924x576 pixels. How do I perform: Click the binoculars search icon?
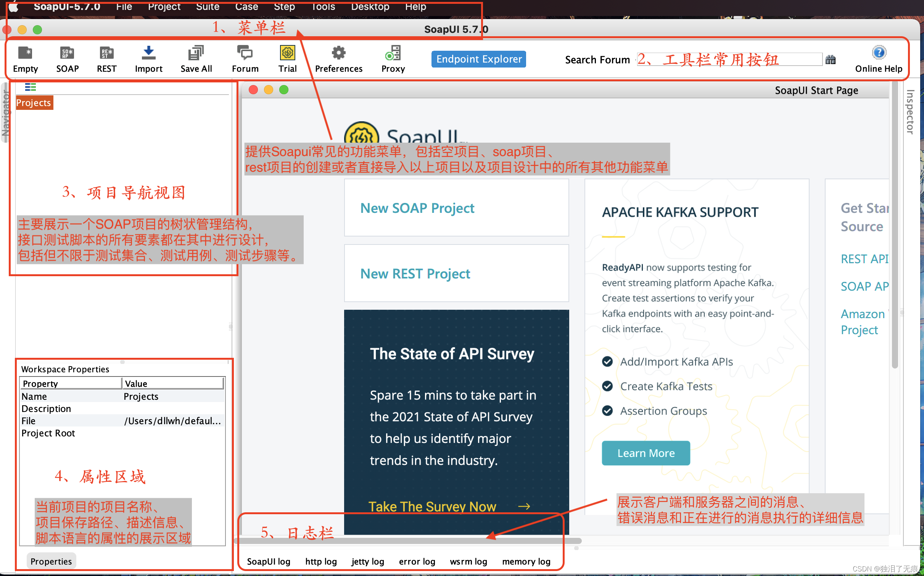pos(831,60)
